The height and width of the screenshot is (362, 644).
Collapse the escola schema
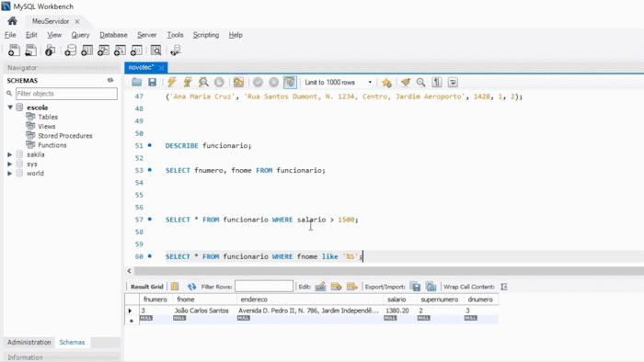pyautogui.click(x=10, y=107)
